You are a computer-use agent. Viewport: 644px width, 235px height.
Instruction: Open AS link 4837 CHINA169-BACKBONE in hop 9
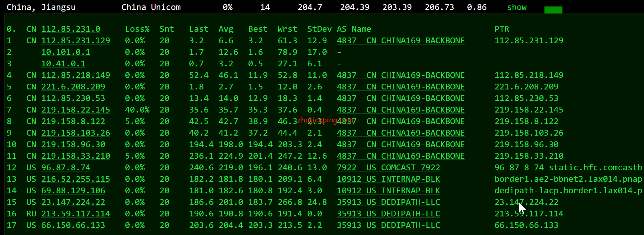401,133
